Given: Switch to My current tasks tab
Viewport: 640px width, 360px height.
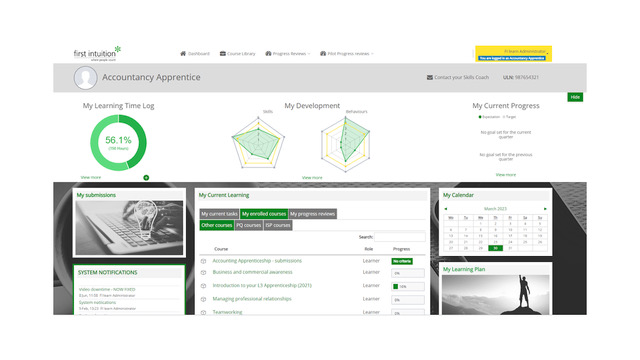Looking at the screenshot, I should 219,214.
